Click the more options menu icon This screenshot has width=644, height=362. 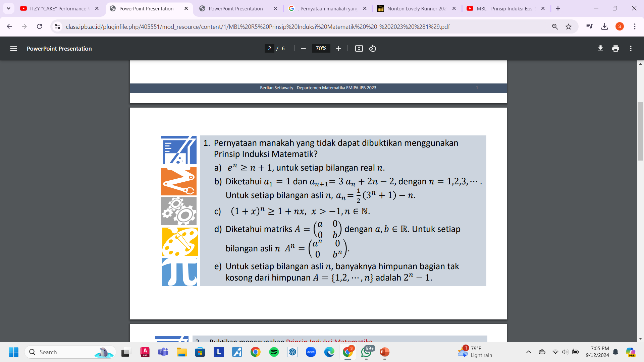[x=631, y=48]
